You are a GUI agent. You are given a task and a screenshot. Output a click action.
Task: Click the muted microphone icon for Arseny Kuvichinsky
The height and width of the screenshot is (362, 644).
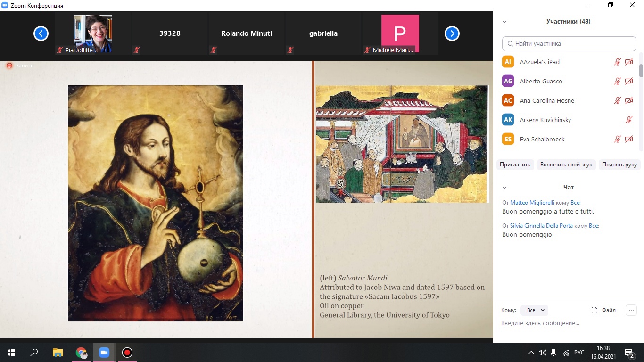(628, 120)
